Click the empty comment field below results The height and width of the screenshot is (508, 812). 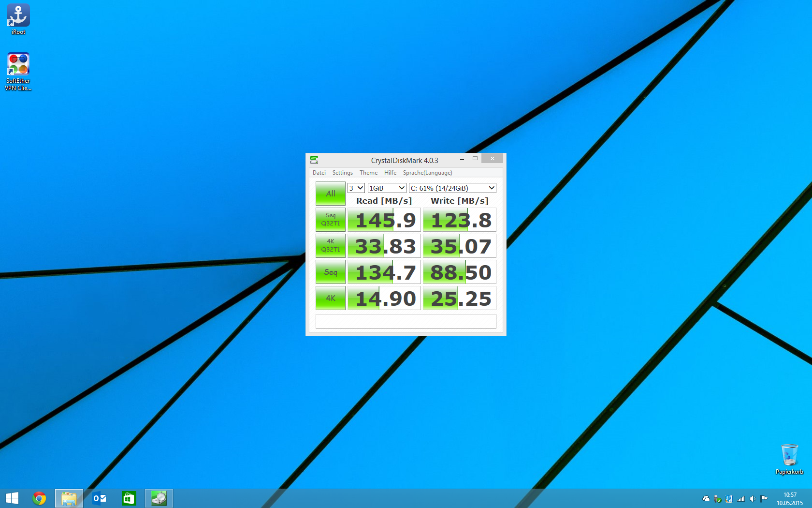coord(406,321)
